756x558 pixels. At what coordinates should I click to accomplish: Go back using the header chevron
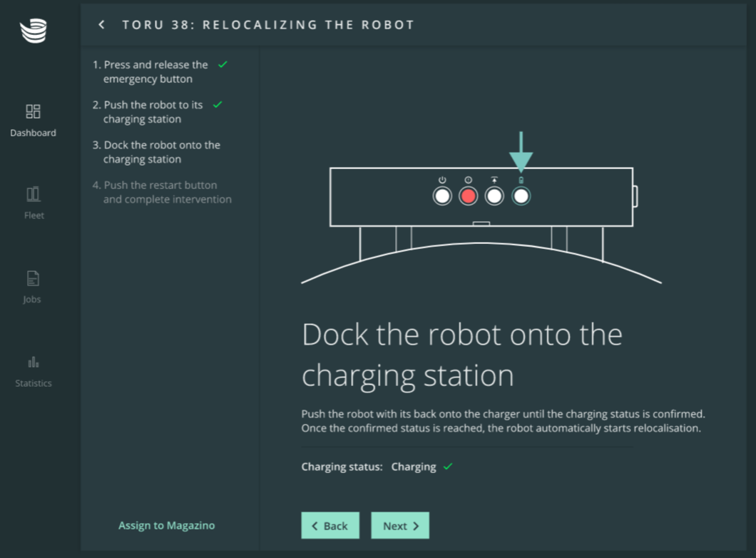102,25
